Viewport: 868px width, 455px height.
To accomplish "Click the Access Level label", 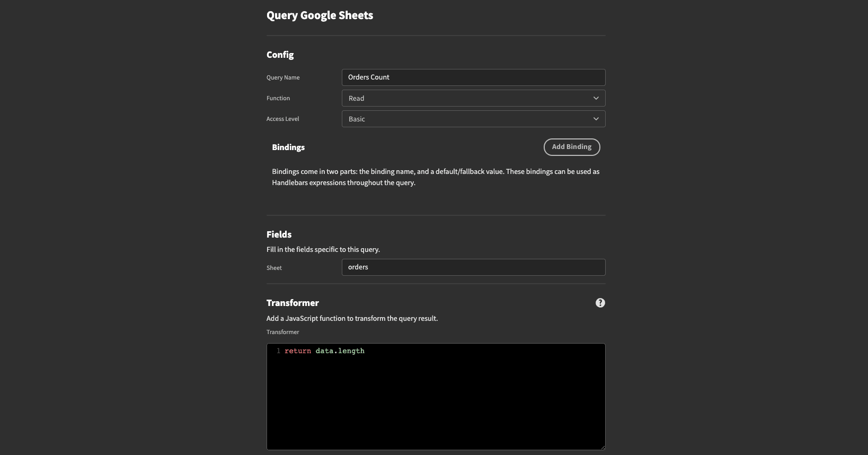I will (282, 119).
